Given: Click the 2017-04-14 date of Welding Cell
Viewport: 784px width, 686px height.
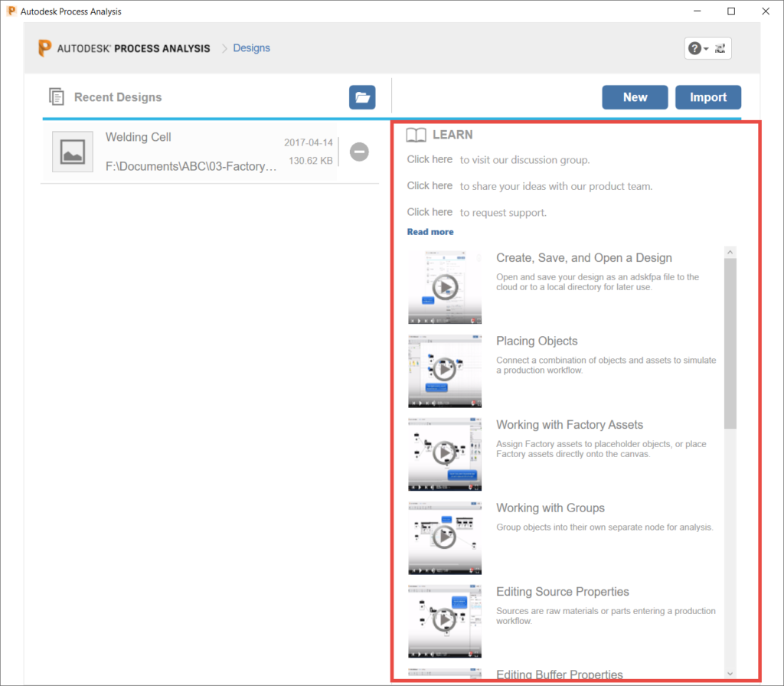Looking at the screenshot, I should tap(309, 142).
